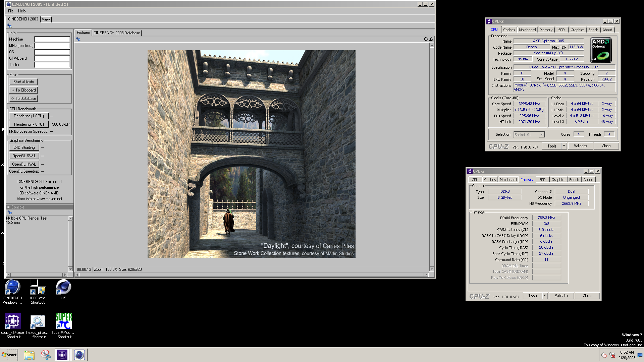This screenshot has width=644, height=362.
Task: Open SuperPiMod desktop shortcut
Action: [x=63, y=326]
